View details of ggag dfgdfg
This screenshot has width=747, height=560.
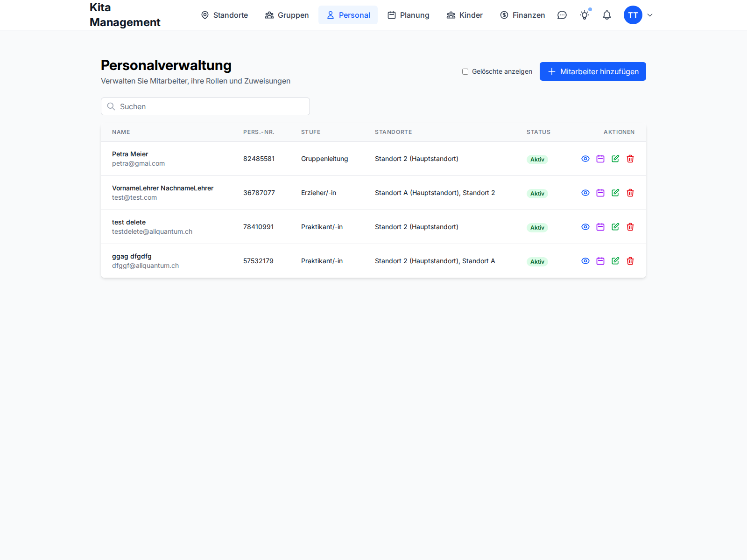point(585,261)
